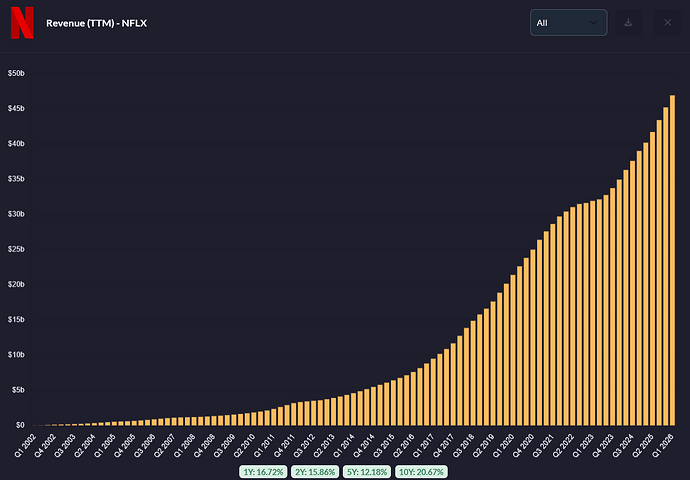Download the revenue chart
690x480 pixels.
pos(628,22)
